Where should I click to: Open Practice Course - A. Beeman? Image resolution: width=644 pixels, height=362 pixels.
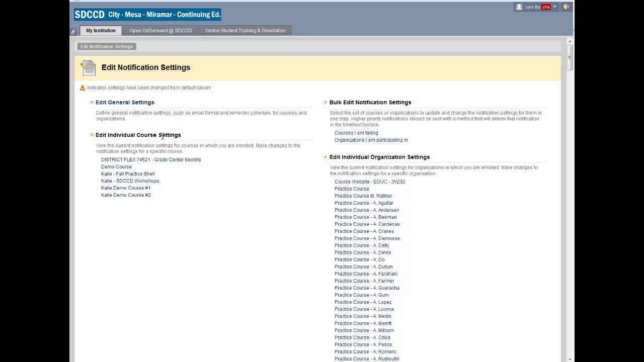tap(366, 217)
